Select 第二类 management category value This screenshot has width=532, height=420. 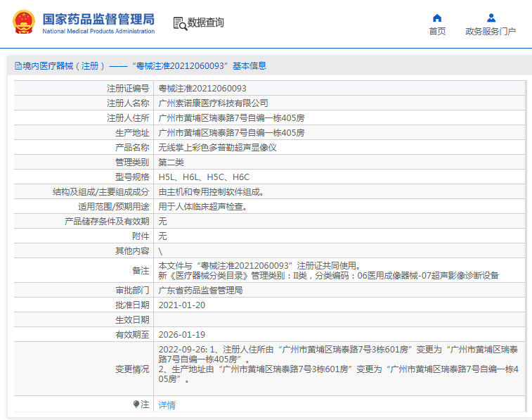tap(171, 162)
